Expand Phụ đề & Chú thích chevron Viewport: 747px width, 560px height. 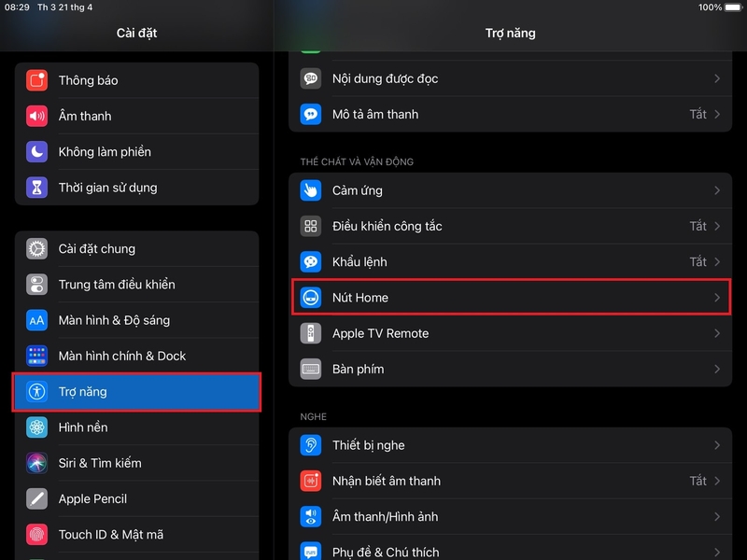[x=717, y=552]
